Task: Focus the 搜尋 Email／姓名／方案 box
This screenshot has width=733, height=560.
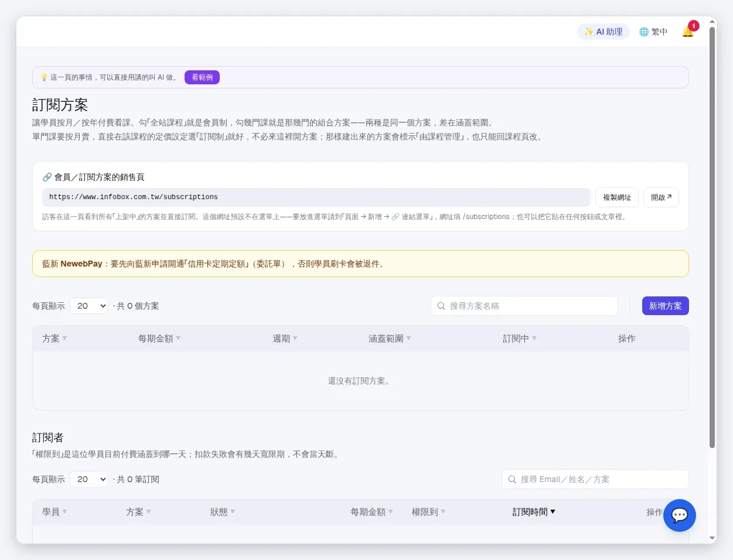Action: pyautogui.click(x=595, y=479)
